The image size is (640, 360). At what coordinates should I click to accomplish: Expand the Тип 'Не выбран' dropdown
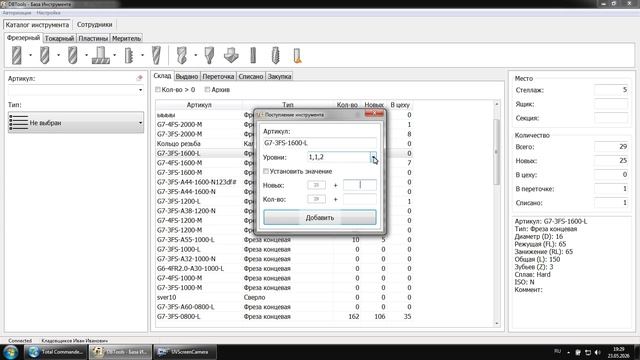coord(140,122)
